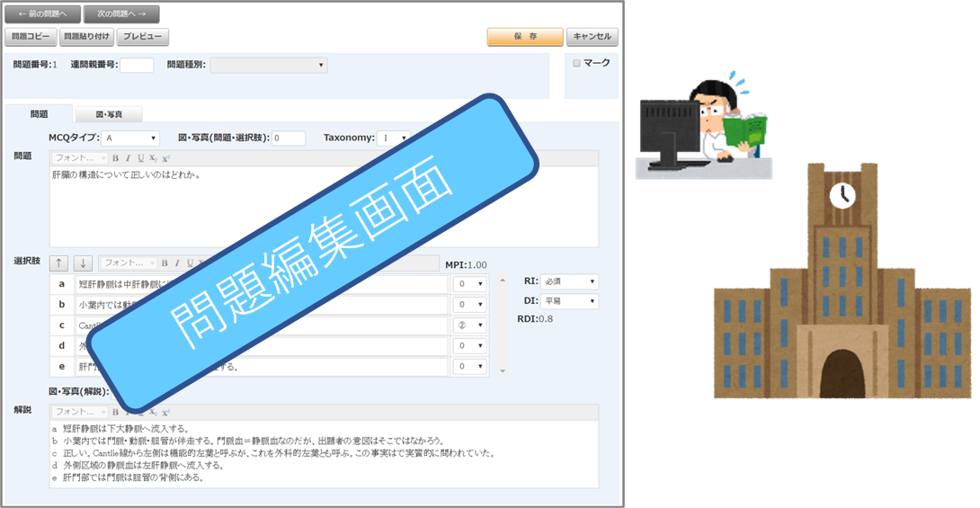Screen dimensions: 980x508
Task: Move the selected choice up with the up arrow
Action: pos(60,263)
